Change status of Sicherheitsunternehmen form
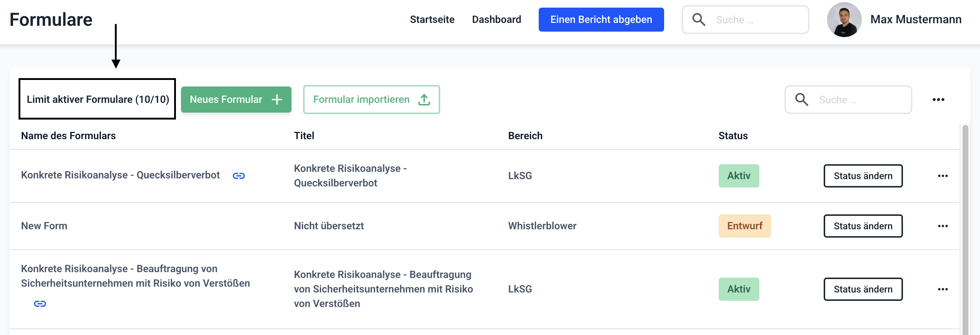The width and height of the screenshot is (980, 335). (x=863, y=289)
